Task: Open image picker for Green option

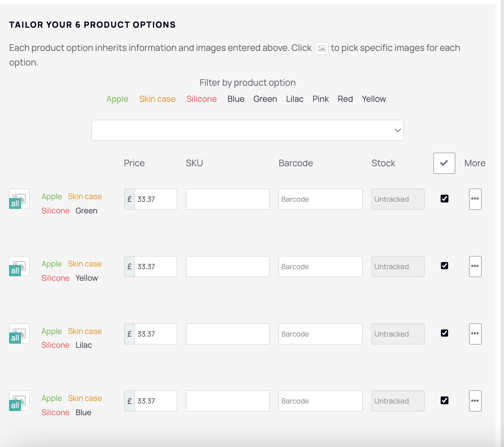Action: tap(19, 199)
